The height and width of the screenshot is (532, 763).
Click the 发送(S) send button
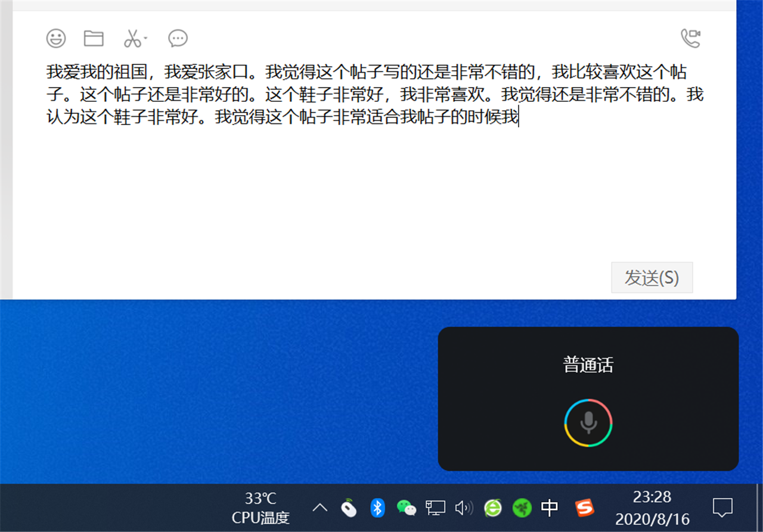(652, 278)
